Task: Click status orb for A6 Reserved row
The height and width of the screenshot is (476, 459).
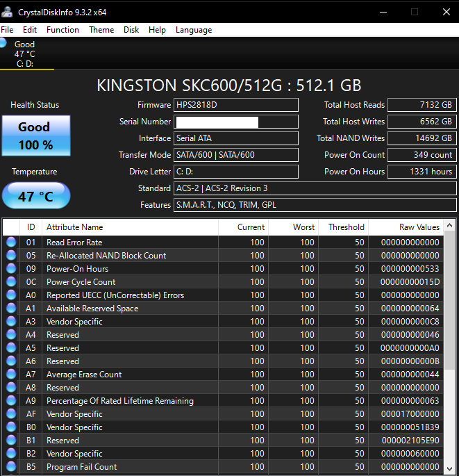Action: [11, 361]
